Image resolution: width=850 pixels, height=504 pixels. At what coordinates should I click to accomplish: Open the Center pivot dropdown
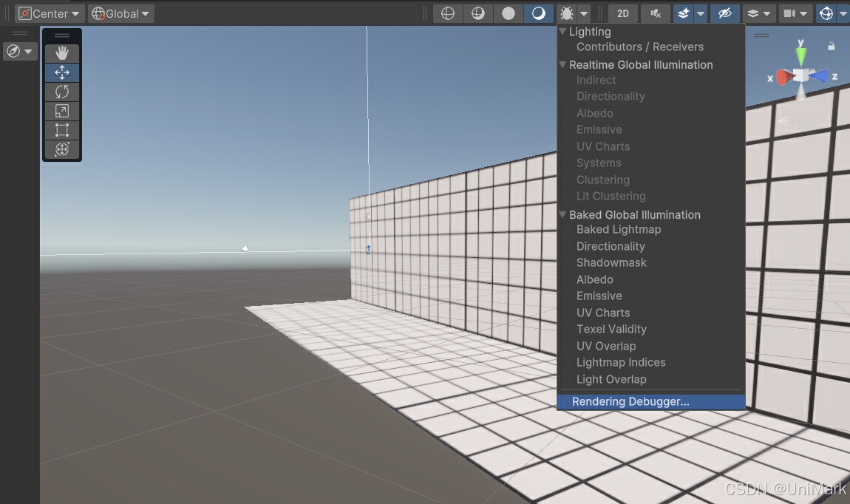pos(48,13)
